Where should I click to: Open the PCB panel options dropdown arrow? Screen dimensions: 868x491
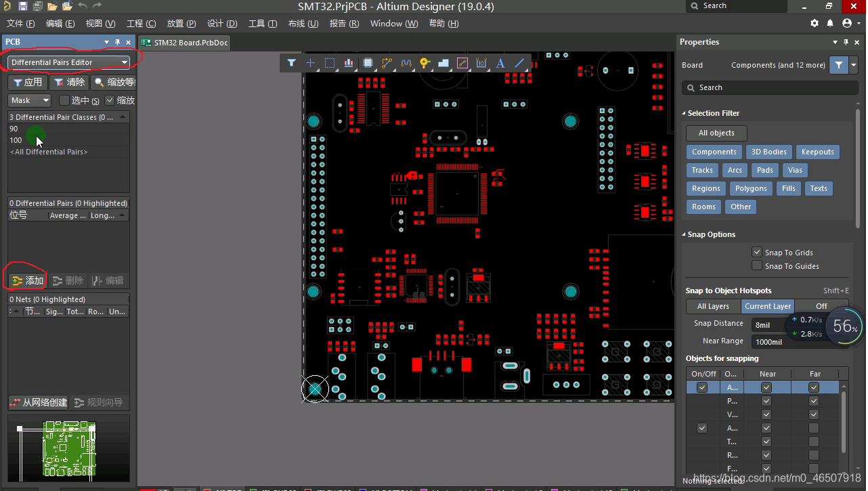[x=106, y=42]
